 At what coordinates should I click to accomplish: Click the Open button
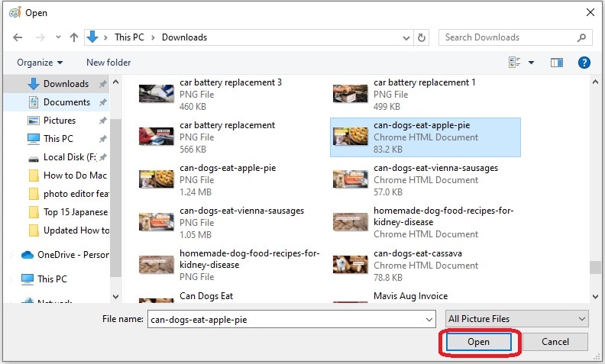pos(479,342)
